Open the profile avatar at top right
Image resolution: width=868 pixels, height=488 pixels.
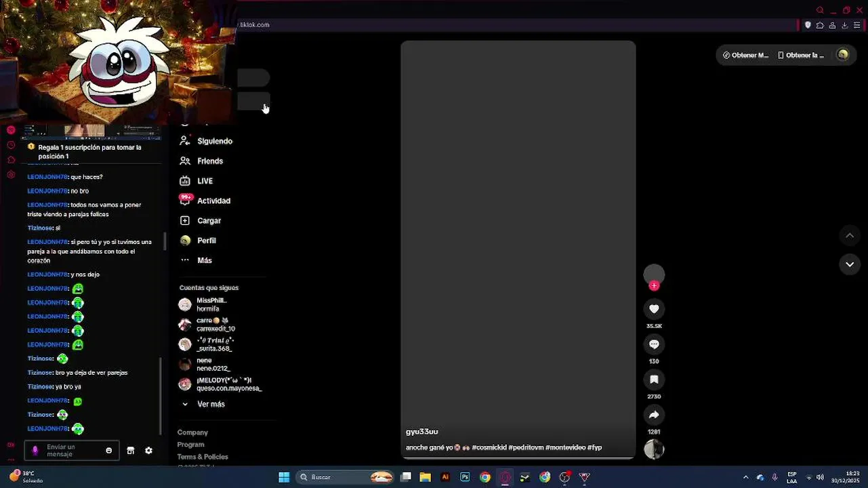pos(843,55)
